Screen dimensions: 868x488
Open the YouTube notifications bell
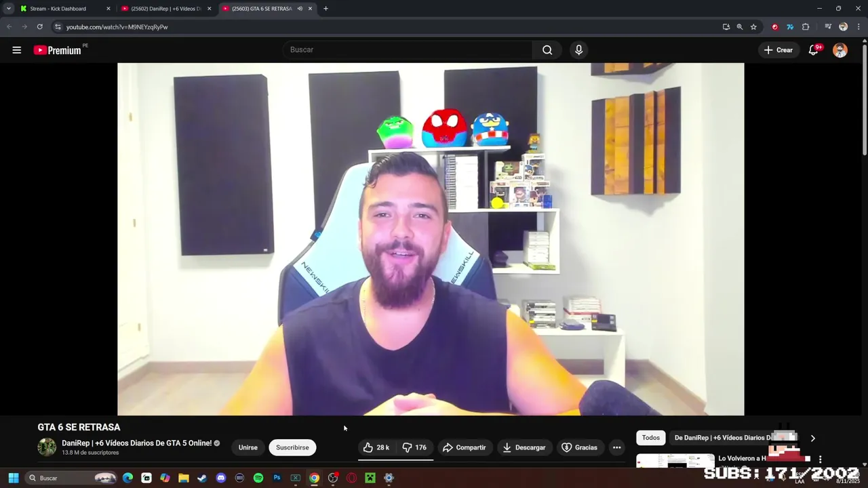click(814, 50)
